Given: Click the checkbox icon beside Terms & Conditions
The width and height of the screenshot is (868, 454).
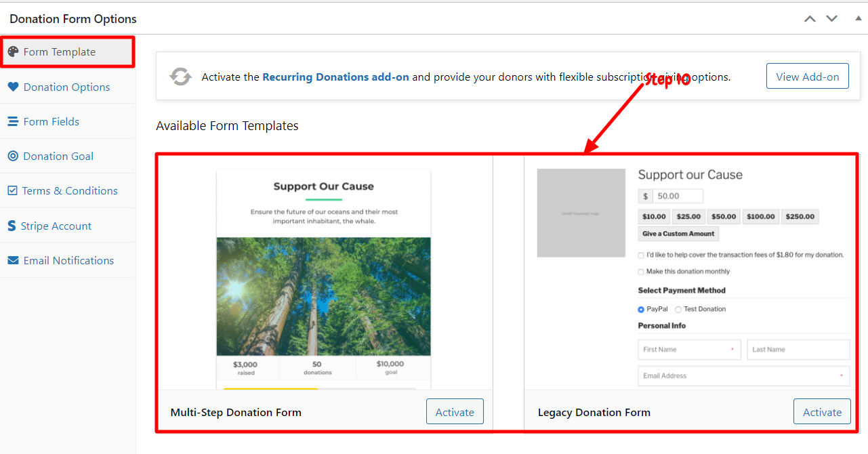Looking at the screenshot, I should click(x=12, y=191).
